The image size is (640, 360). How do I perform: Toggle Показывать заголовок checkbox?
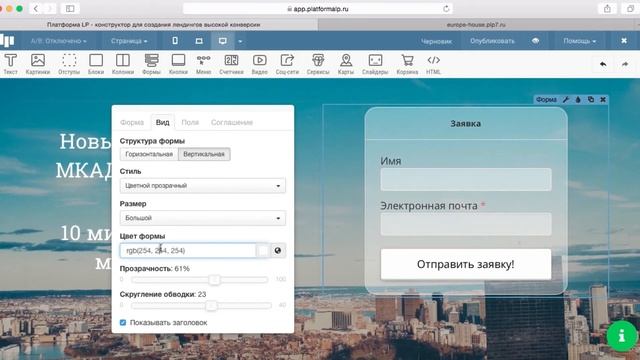(x=123, y=322)
